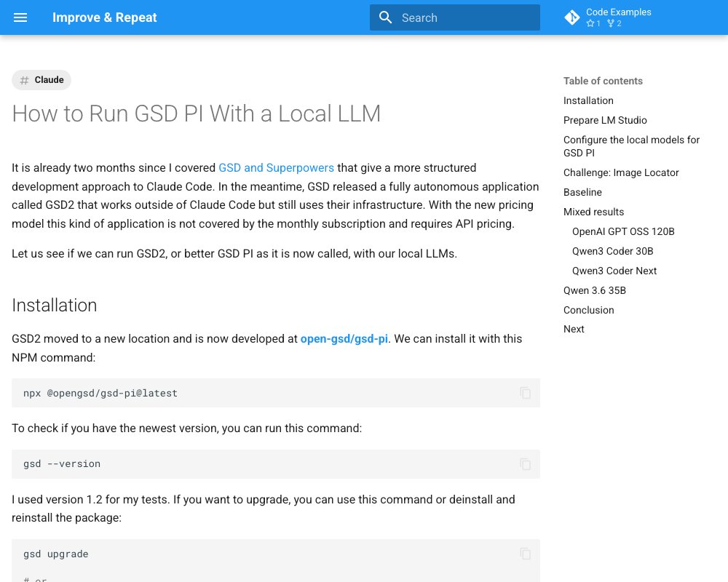
Task: Jump to Prepare LM Studio section
Action: tap(605, 120)
